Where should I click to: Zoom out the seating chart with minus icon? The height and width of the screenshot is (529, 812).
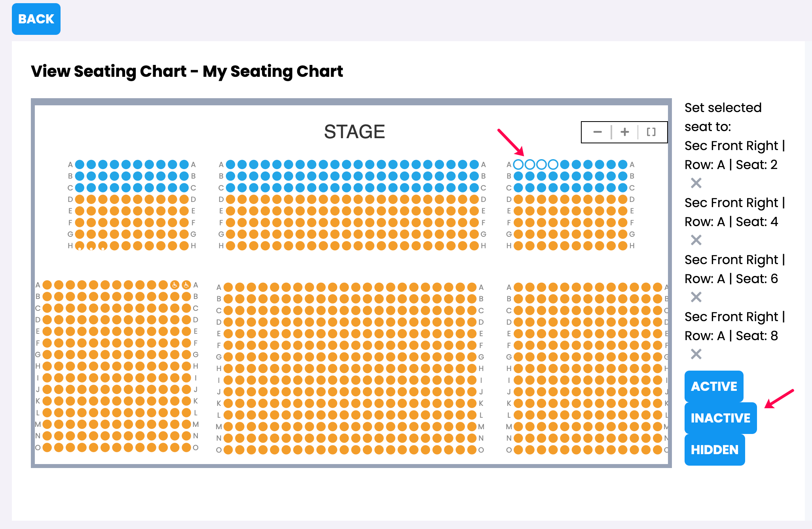[598, 132]
